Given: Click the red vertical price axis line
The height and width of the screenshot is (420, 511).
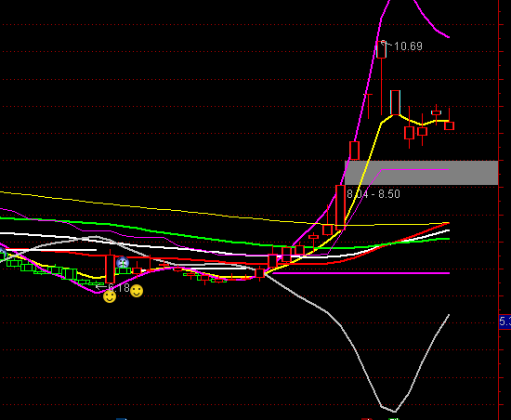Looking at the screenshot, I should tap(499, 210).
